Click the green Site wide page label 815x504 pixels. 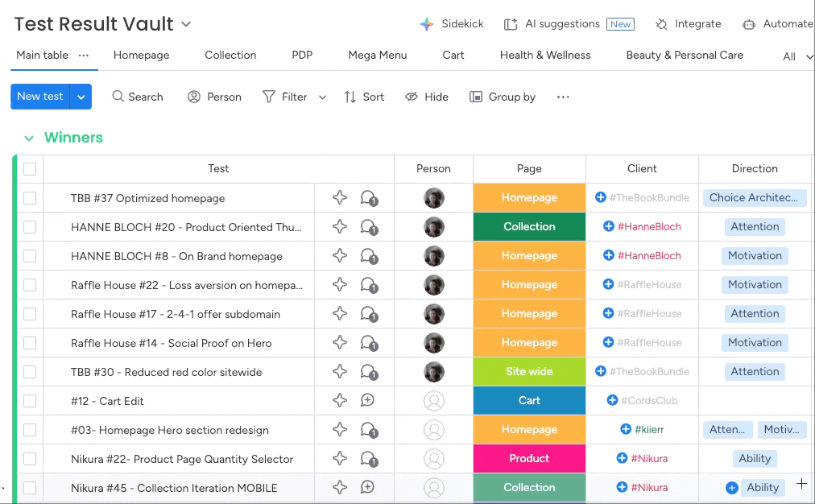point(529,372)
